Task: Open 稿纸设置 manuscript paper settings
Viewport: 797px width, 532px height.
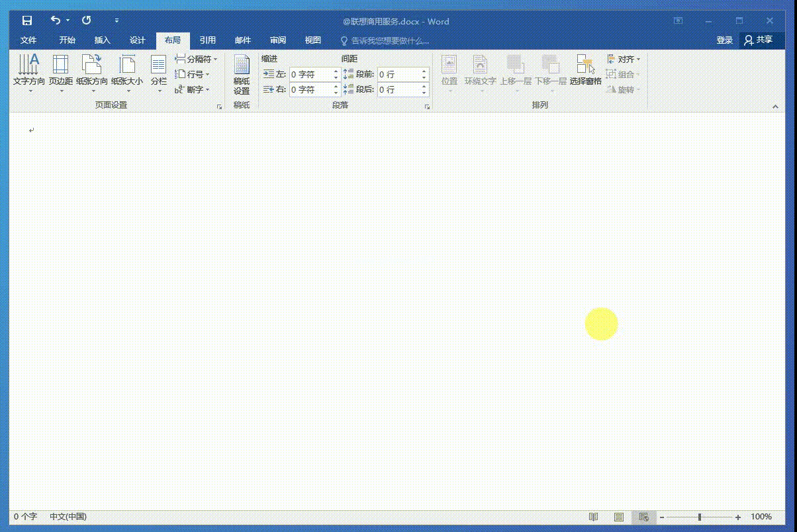Action: [x=242, y=74]
